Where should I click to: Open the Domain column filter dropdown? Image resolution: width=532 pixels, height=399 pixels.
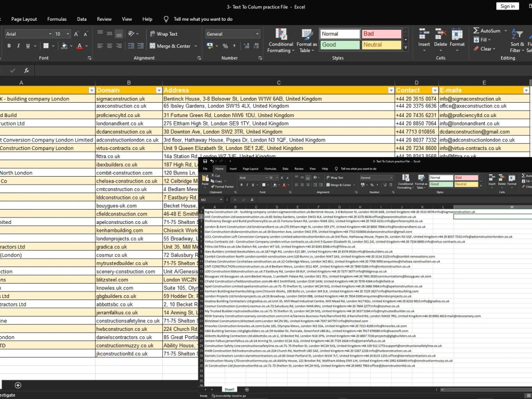point(159,90)
